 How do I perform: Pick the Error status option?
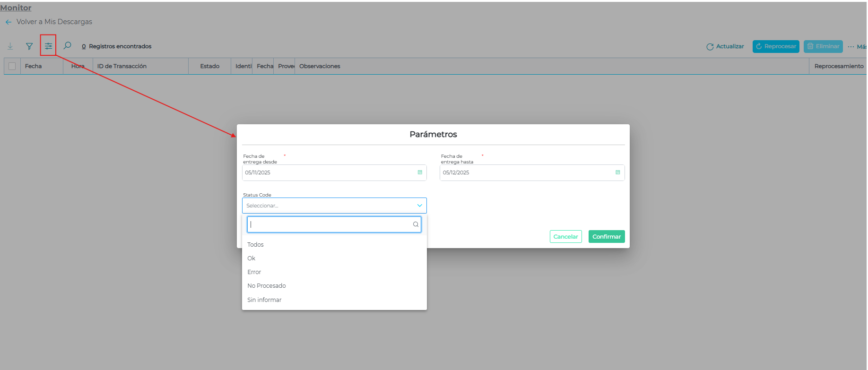(254, 272)
